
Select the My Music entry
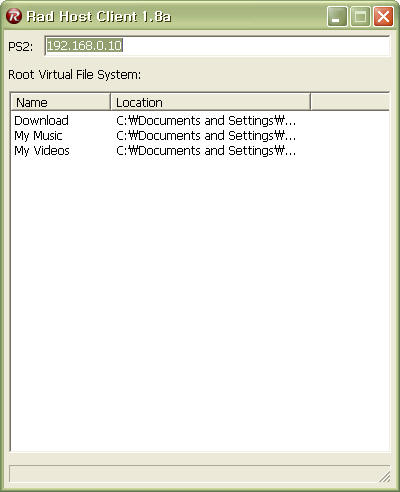38,136
